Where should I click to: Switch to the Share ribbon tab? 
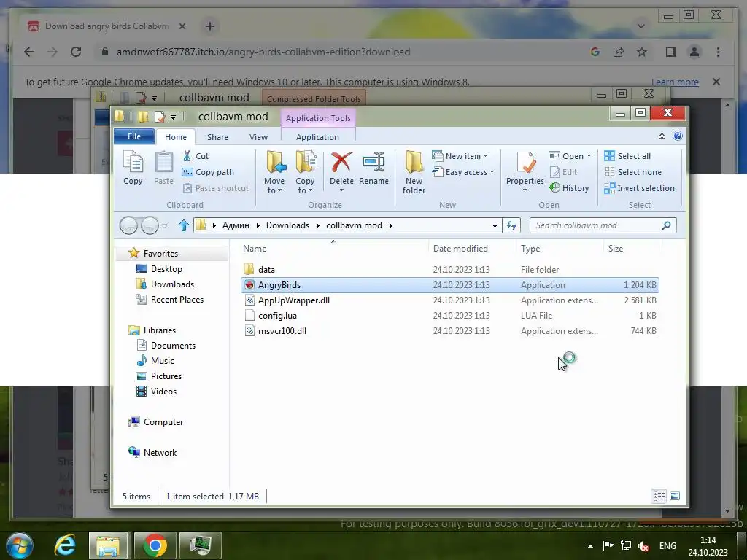217,137
